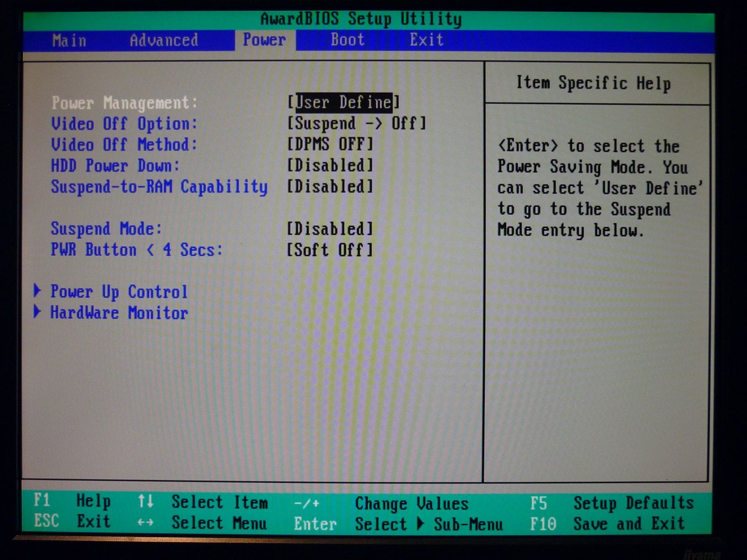Expand the Power Up Control arrow

pyautogui.click(x=38, y=291)
